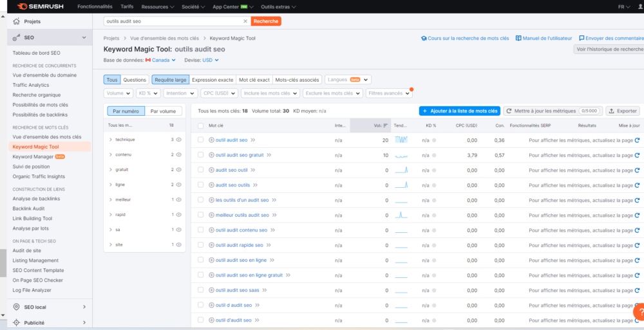This screenshot has width=644, height=330.
Task: Open Vue d'ensemble du domaine link
Action: 44,75
